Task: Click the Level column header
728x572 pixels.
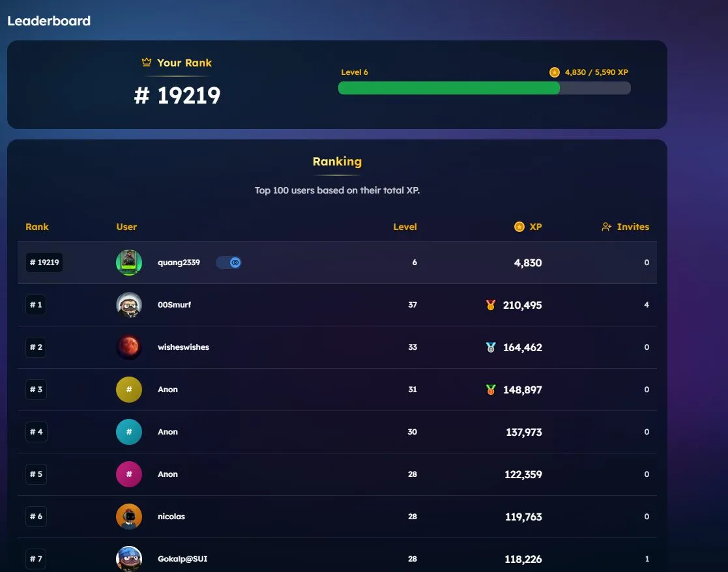Action: 405,227
